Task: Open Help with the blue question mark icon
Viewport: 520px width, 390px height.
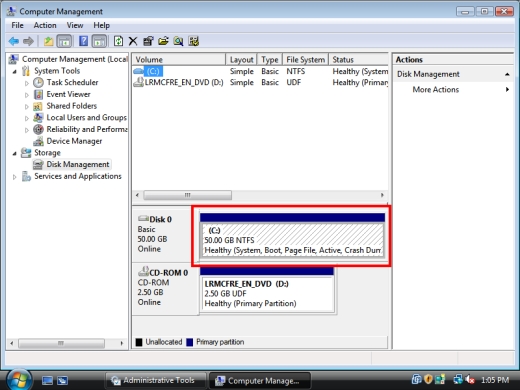Action: [x=83, y=41]
